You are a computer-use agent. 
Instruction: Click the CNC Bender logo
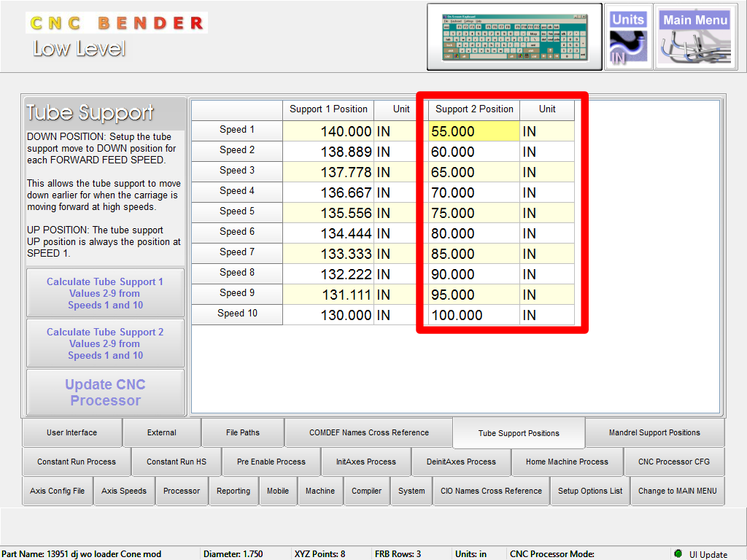(117, 23)
